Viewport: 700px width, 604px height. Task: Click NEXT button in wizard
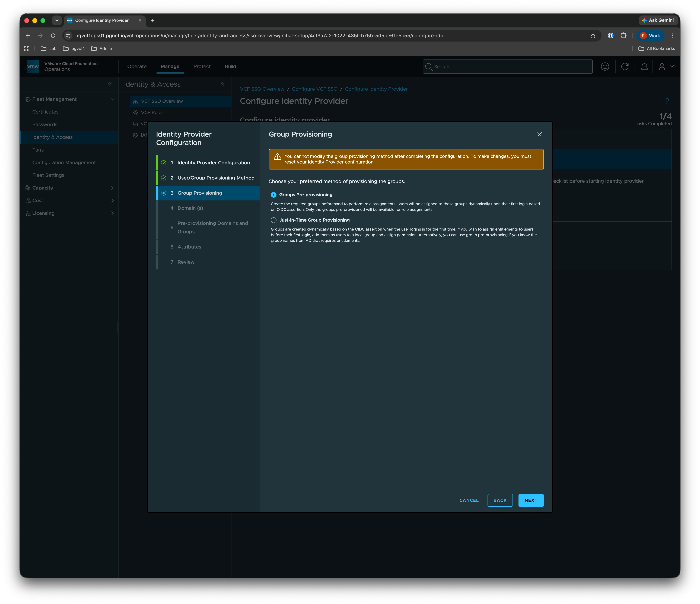click(531, 500)
